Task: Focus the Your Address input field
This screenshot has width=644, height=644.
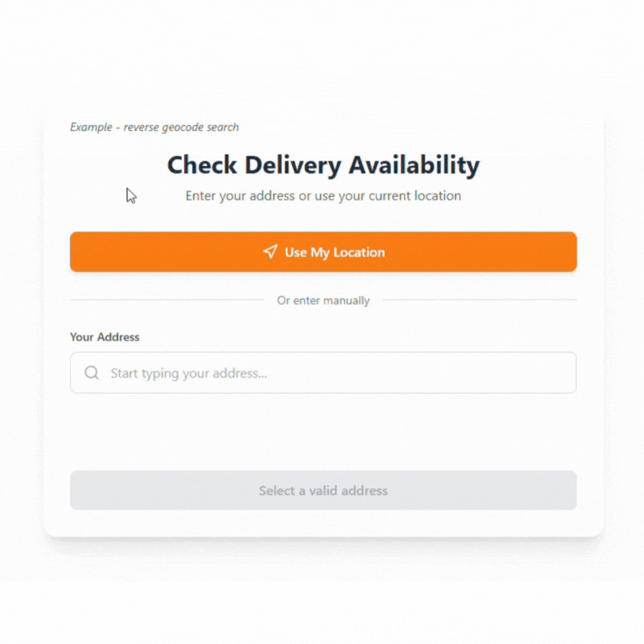Action: [x=323, y=373]
